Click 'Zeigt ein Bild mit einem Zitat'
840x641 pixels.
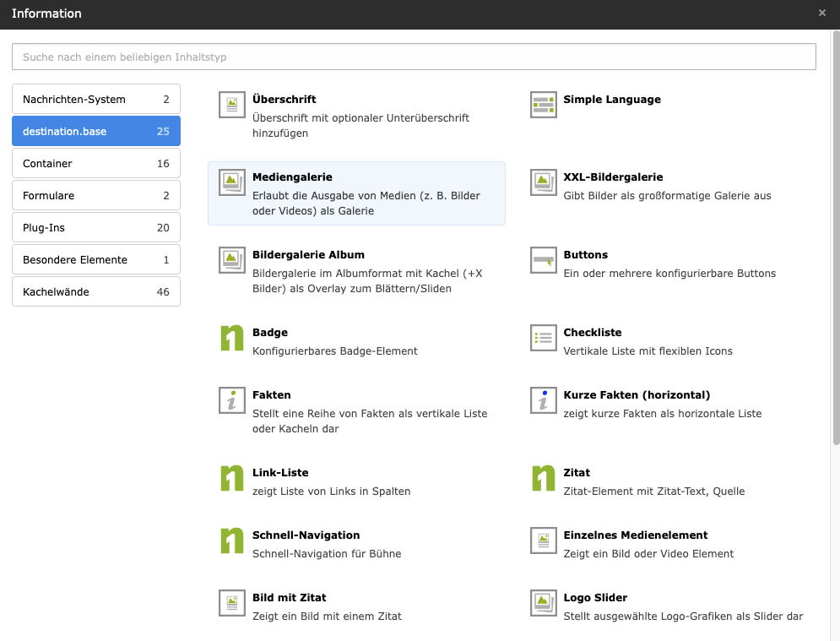click(327, 617)
